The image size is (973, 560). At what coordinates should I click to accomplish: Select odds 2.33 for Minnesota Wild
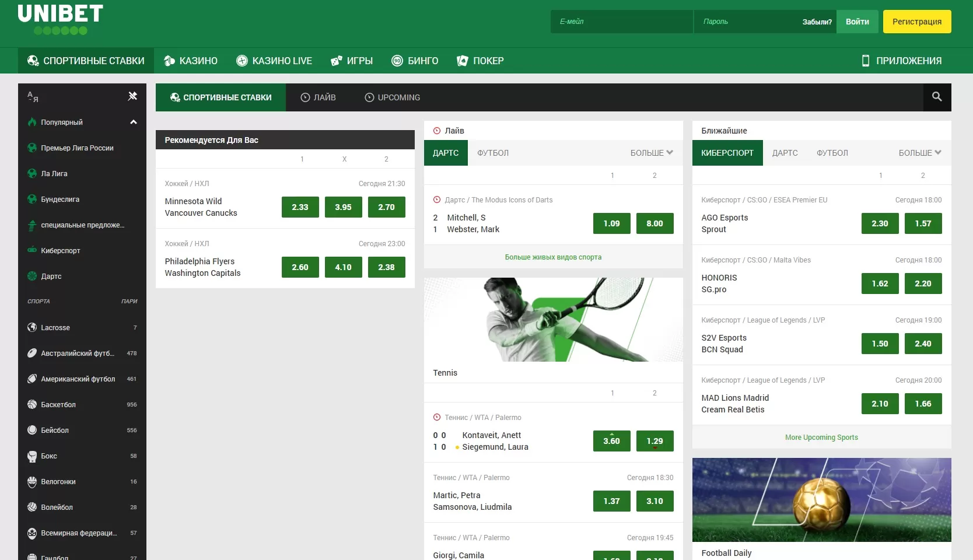(x=300, y=207)
